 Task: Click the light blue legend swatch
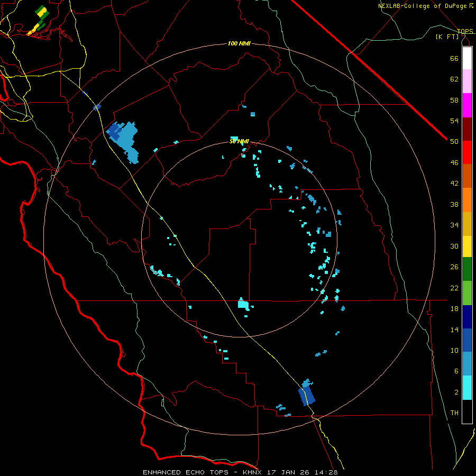467,364
